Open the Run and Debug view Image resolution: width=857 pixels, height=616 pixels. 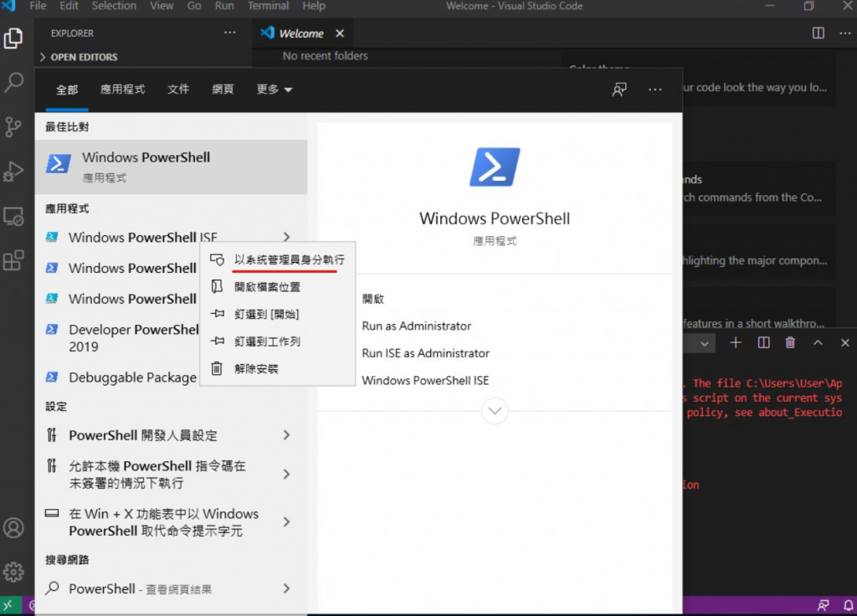point(13,172)
